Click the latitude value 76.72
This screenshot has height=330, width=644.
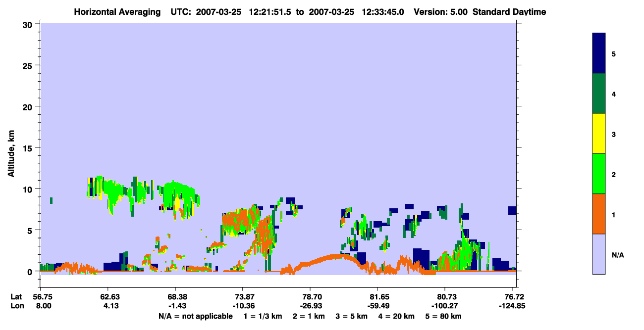515,297
